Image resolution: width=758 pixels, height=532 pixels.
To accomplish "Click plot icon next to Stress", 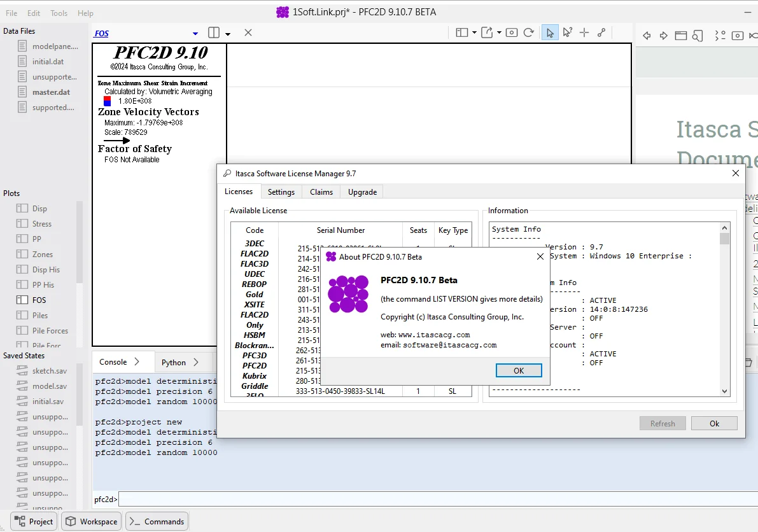I will pyautogui.click(x=22, y=223).
